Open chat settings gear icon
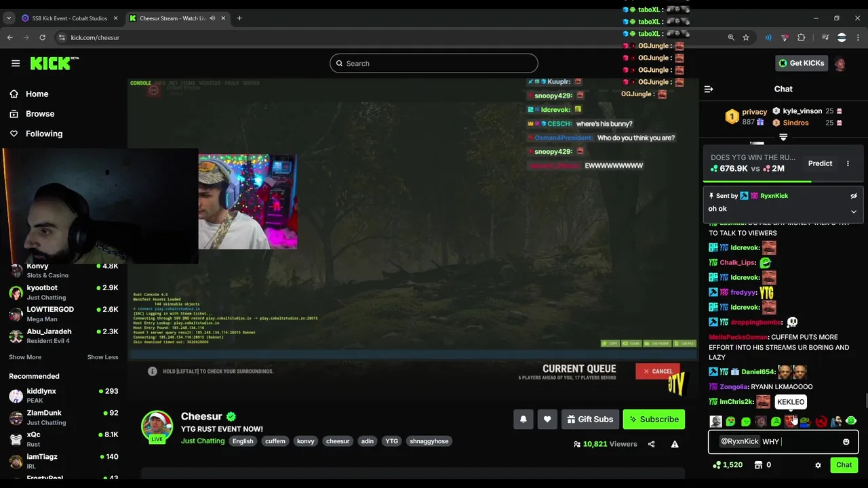The width and height of the screenshot is (868, 488). coord(818,465)
